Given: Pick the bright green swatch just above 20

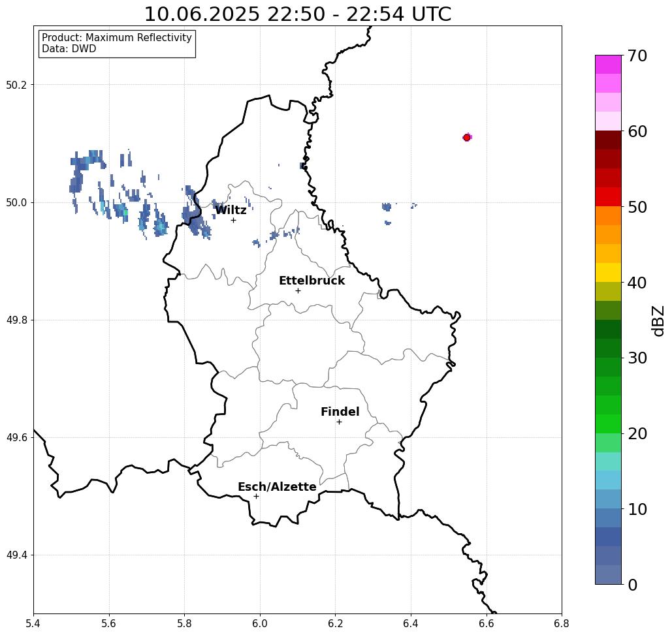Looking at the screenshot, I should 608,424.
